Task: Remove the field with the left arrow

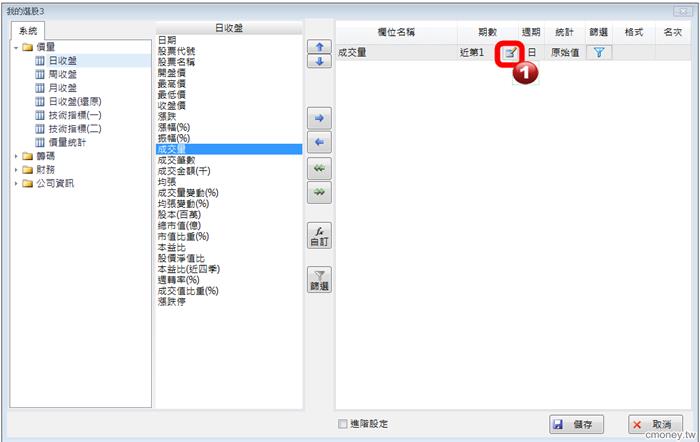Action: (x=319, y=142)
